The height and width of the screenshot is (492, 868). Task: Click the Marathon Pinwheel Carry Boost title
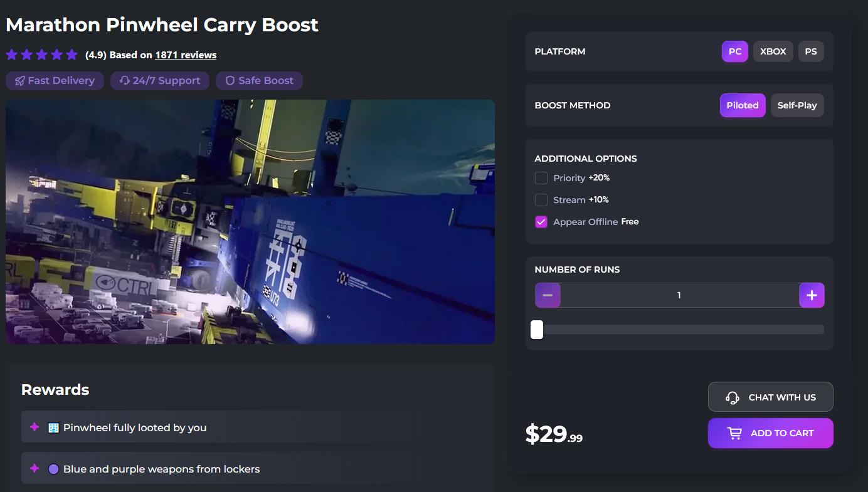click(x=162, y=25)
